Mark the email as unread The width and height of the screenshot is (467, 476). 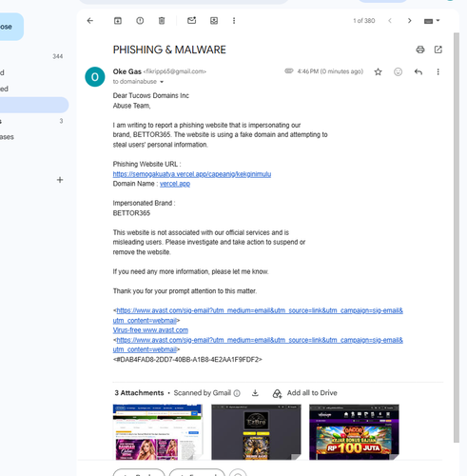tap(191, 21)
